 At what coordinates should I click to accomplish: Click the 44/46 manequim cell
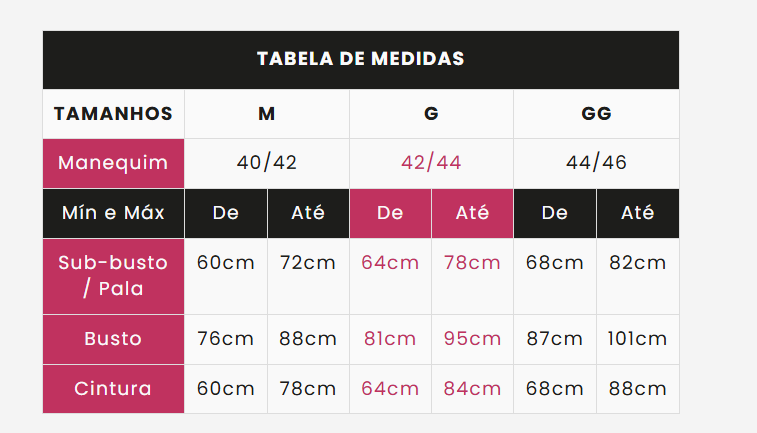pyautogui.click(x=596, y=163)
